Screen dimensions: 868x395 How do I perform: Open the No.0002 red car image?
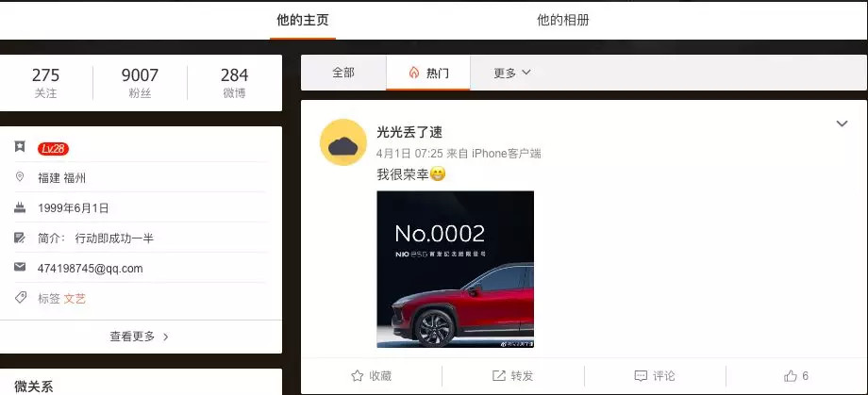[455, 270]
